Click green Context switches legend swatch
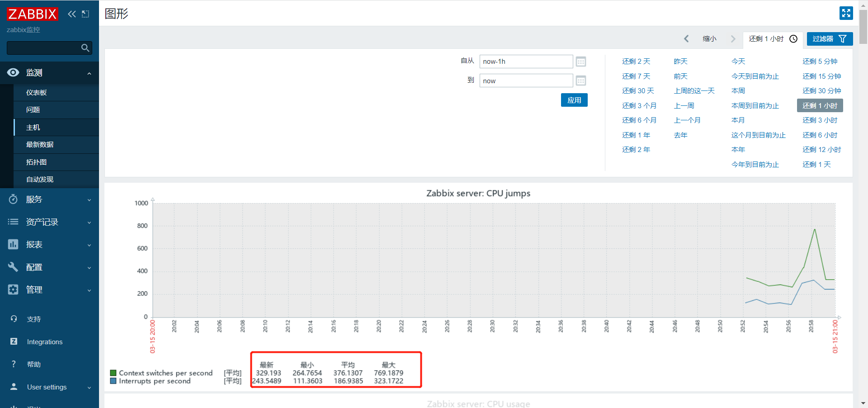The width and height of the screenshot is (868, 408). tap(113, 373)
